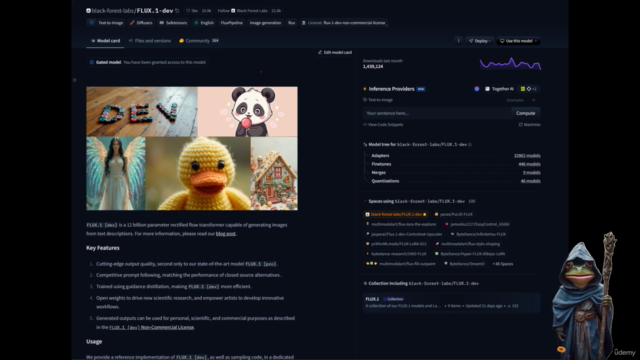Open FLUX.1 [dev] Non-Commercial License link
The image size is (640, 360).
(151, 327)
